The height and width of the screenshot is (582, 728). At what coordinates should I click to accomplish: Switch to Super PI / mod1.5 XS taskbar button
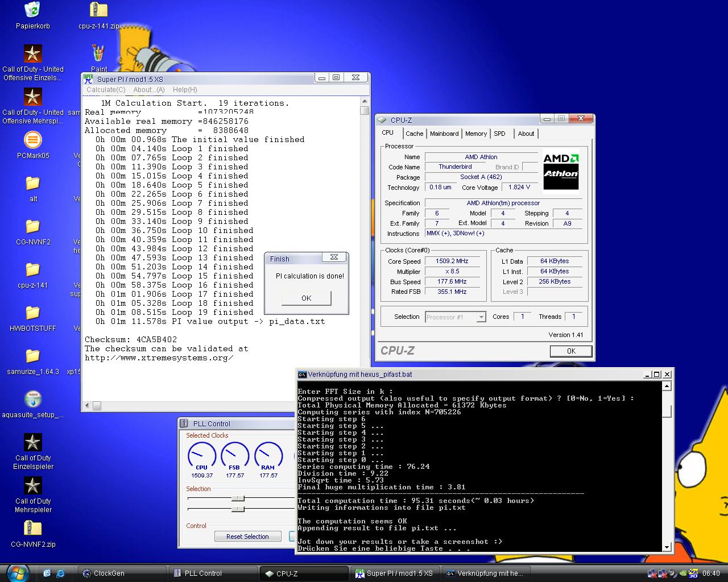[x=395, y=573]
